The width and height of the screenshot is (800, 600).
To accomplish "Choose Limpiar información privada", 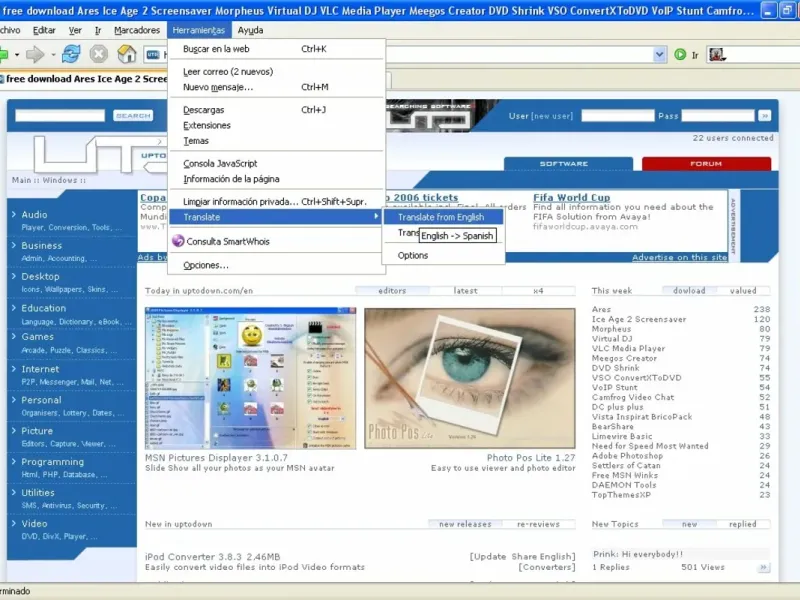I will (x=276, y=202).
